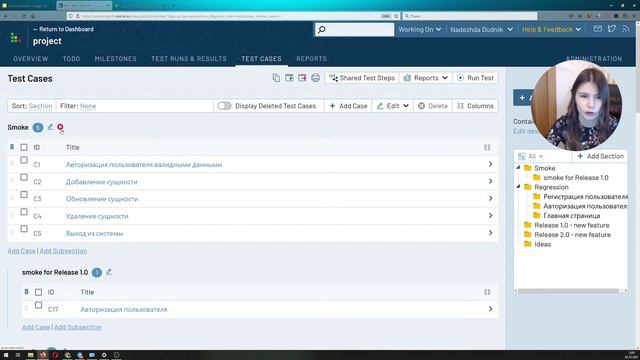Check the select-all box in smoke for Release 1.0 table

pyautogui.click(x=38, y=292)
